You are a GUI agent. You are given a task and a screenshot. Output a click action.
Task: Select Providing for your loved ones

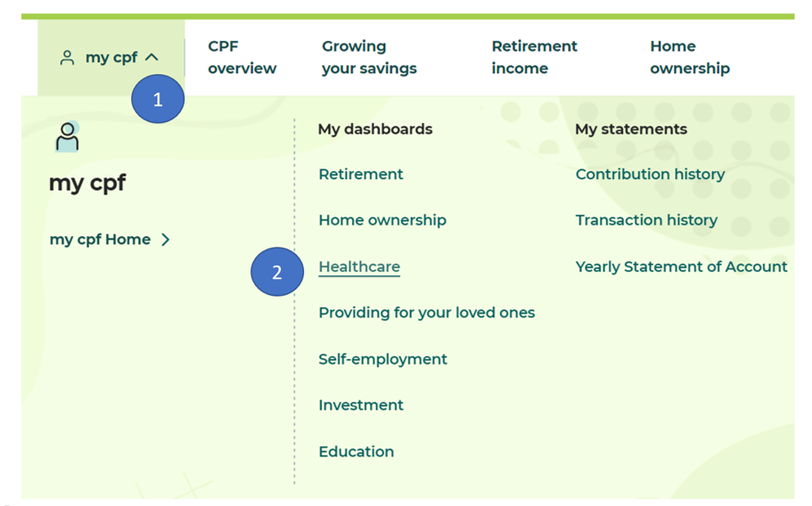pos(426,313)
